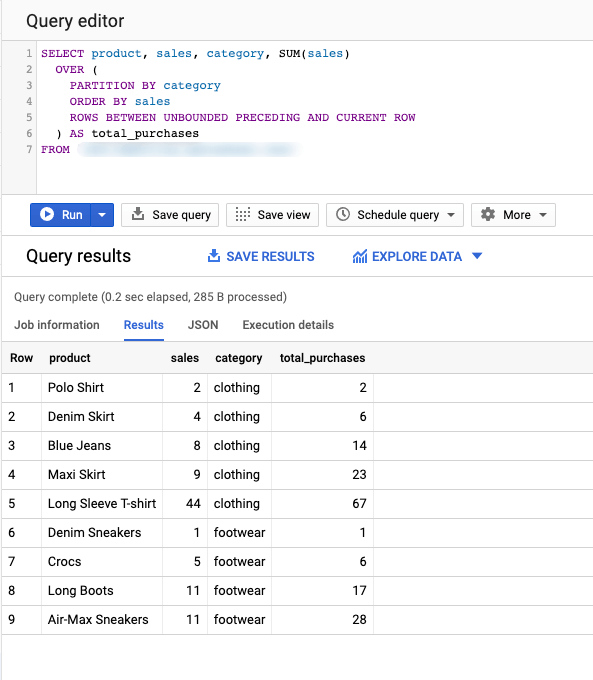593x680 pixels.
Task: Click the Save view button label
Action: pos(284,215)
